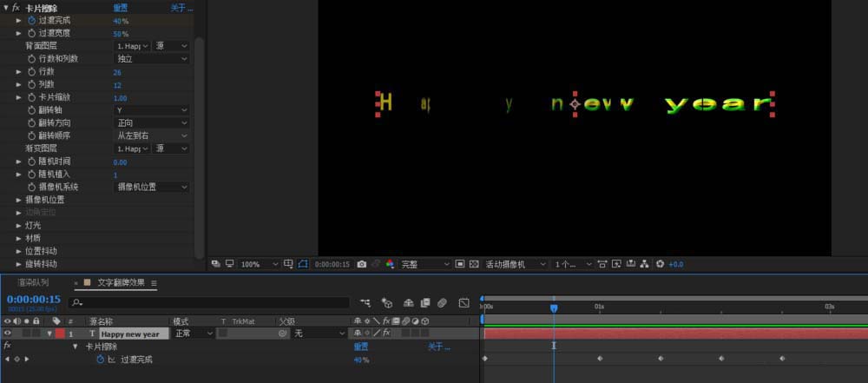868x383 pixels.
Task: Toggle stopwatch for 行数
Action: 31,72
